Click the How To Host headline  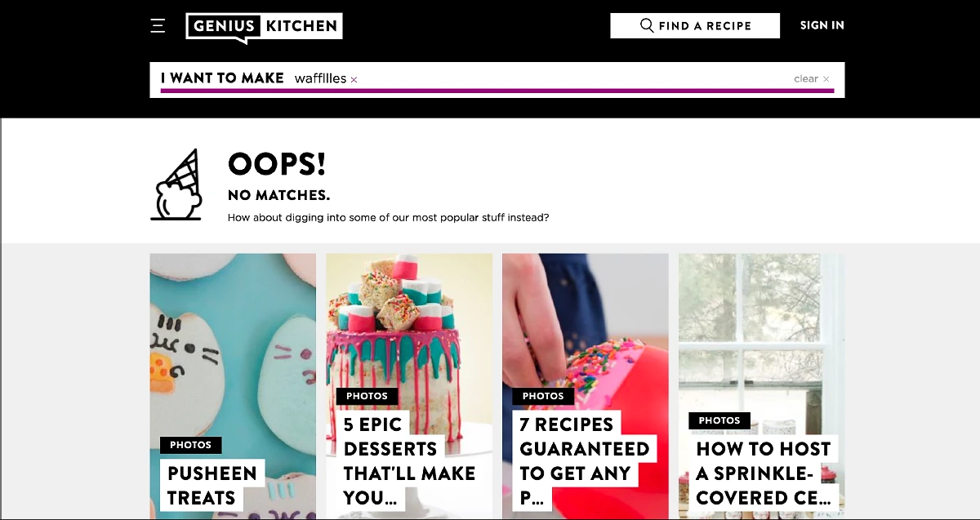click(763, 473)
